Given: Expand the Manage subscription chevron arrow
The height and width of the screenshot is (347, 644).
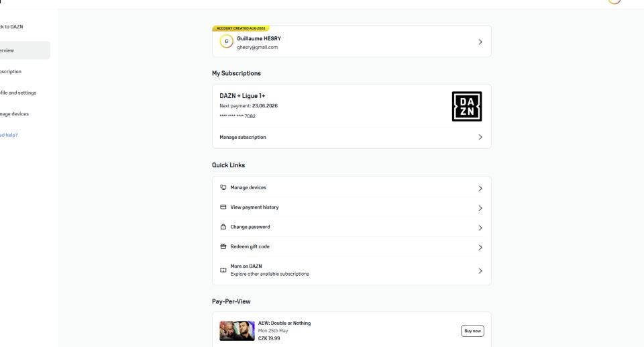Looking at the screenshot, I should (x=480, y=137).
